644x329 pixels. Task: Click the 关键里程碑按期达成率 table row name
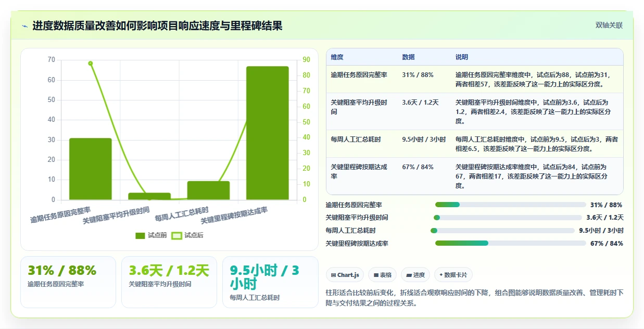click(x=359, y=172)
